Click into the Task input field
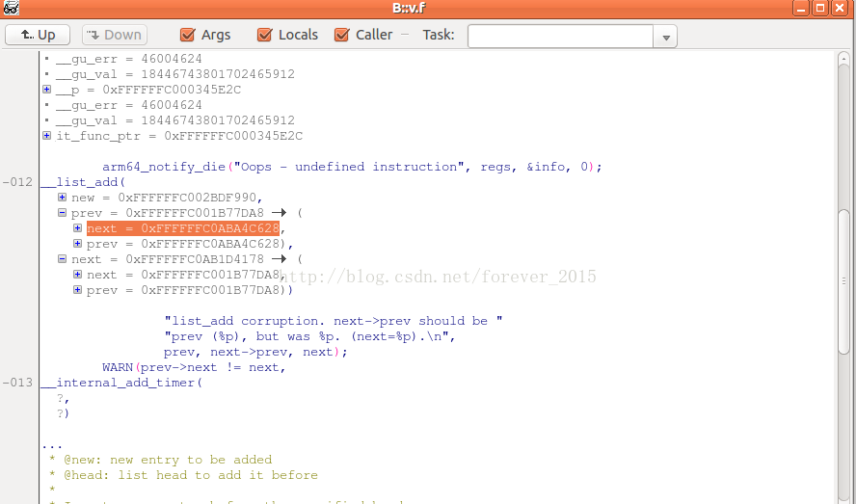Image resolution: width=856 pixels, height=504 pixels. tap(560, 37)
